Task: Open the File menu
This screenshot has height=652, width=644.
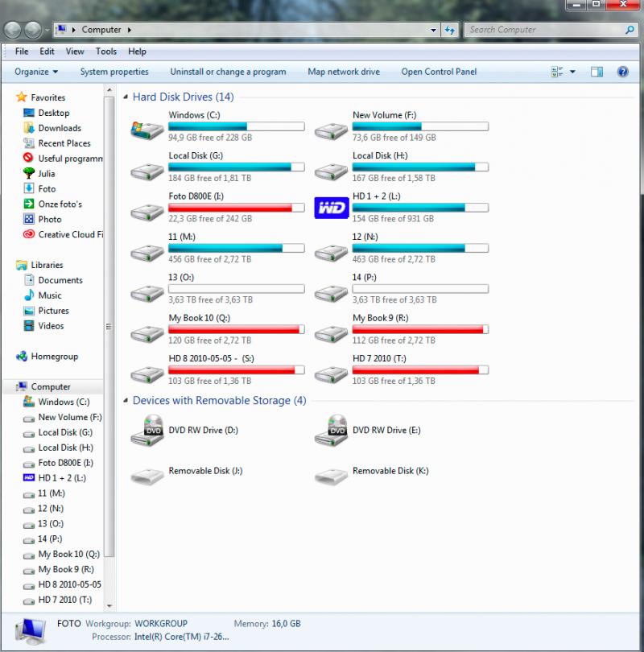Action: click(x=22, y=52)
